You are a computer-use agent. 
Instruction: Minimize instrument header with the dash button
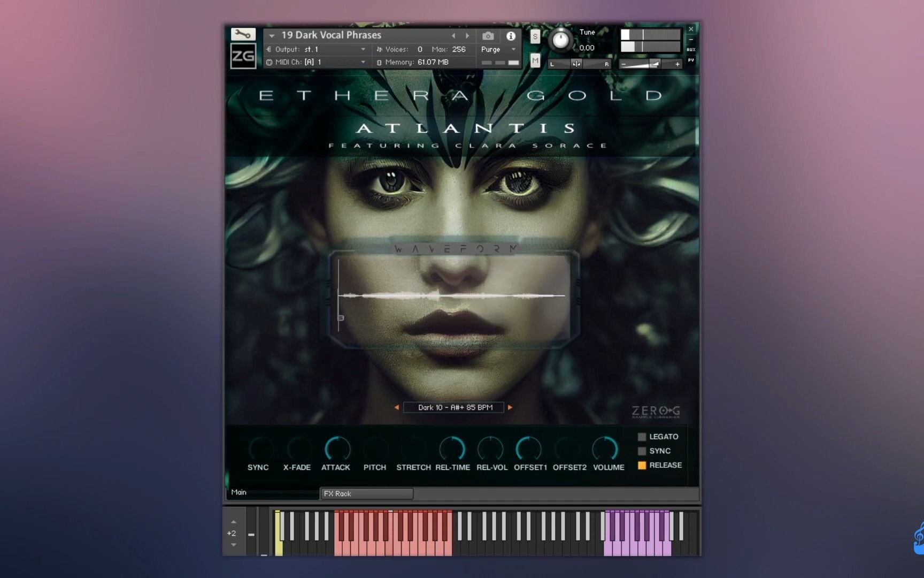(x=691, y=40)
